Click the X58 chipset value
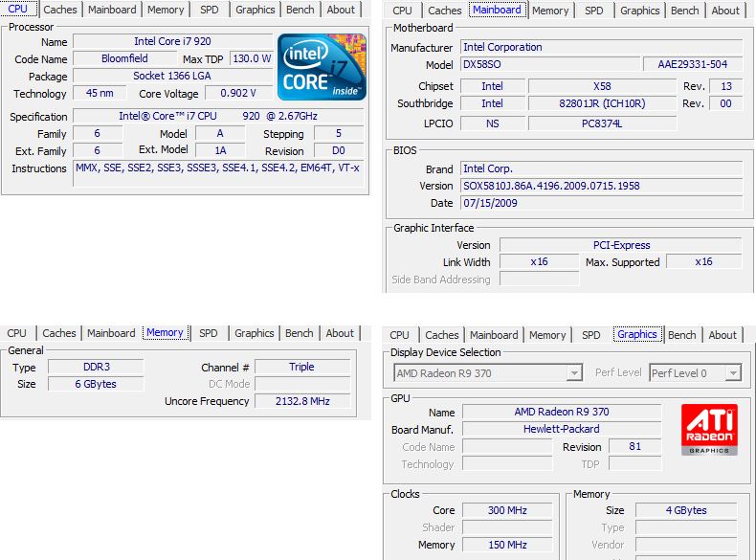The height and width of the screenshot is (560, 756). pyautogui.click(x=602, y=86)
